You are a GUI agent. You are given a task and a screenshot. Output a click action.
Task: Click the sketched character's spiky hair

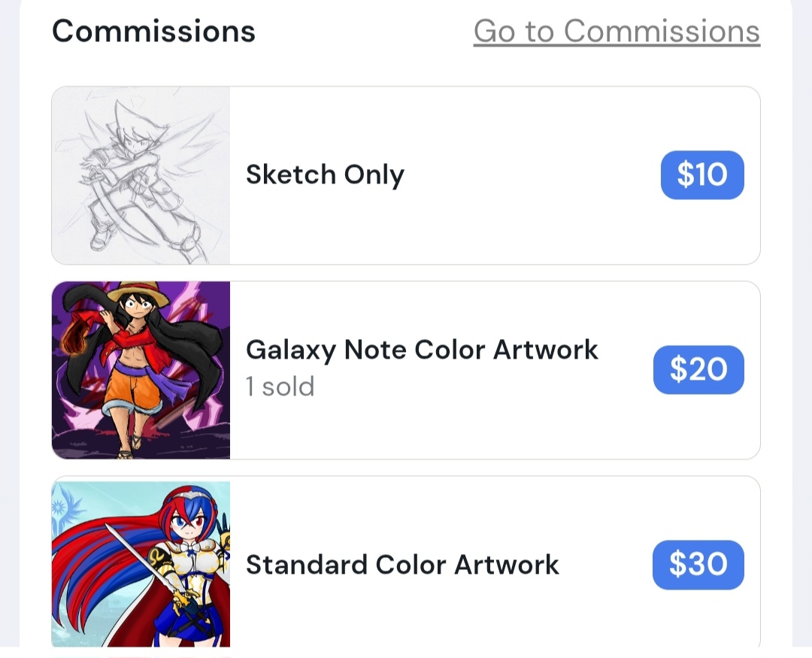point(128,120)
